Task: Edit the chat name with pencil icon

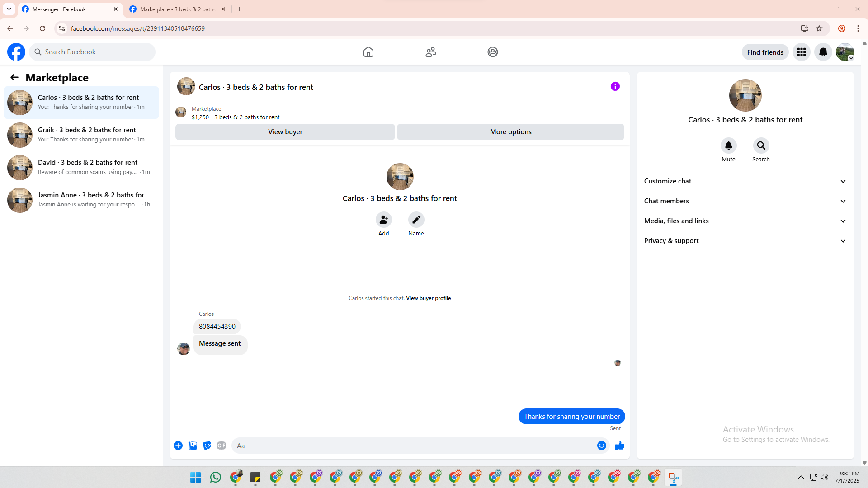Action: point(416,220)
